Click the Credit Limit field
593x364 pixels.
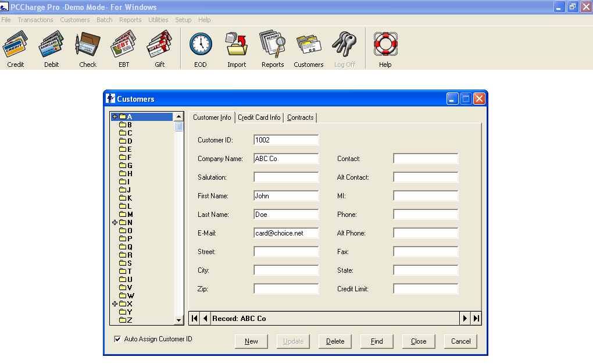[426, 289]
